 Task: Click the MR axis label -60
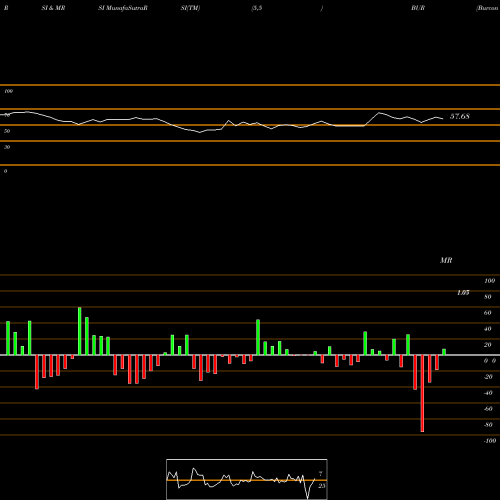(x=488, y=409)
